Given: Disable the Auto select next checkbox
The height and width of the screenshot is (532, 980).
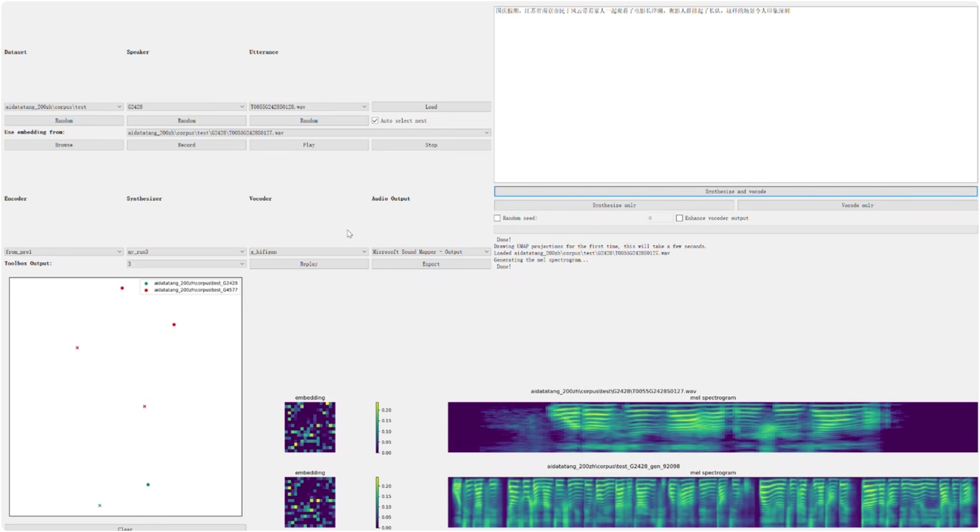Looking at the screenshot, I should [375, 121].
